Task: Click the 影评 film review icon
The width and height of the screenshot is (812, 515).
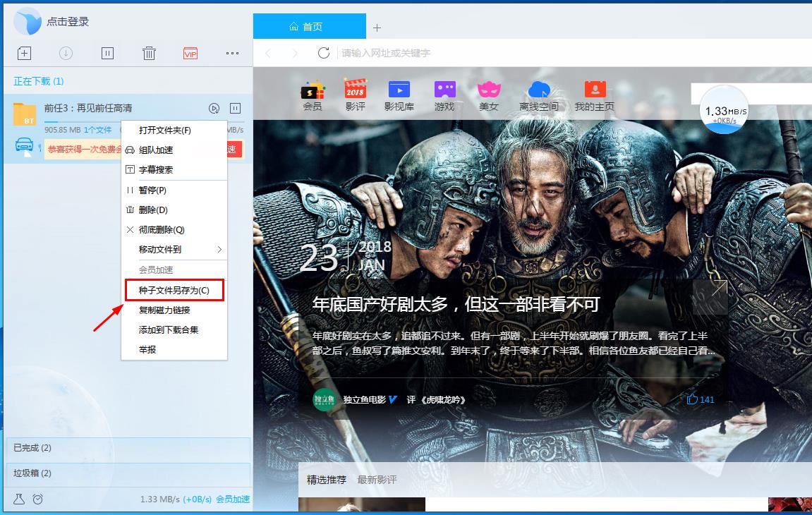Action: coord(356,91)
